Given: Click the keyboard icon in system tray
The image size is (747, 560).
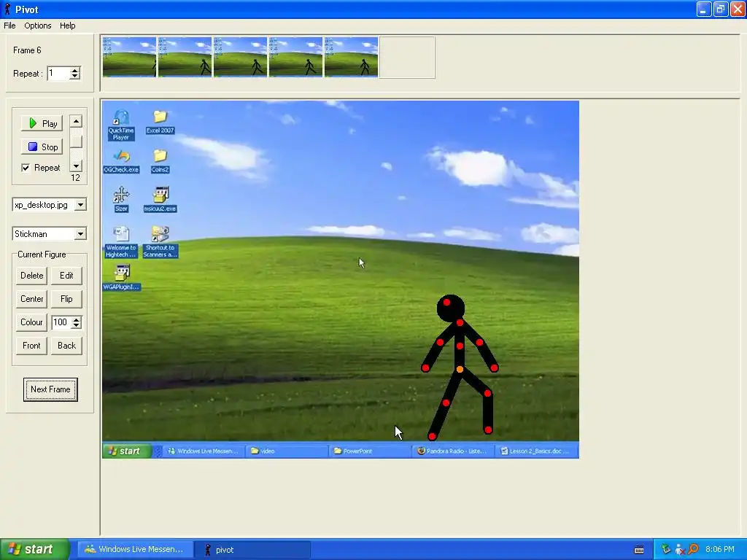Looking at the screenshot, I should click(639, 550).
